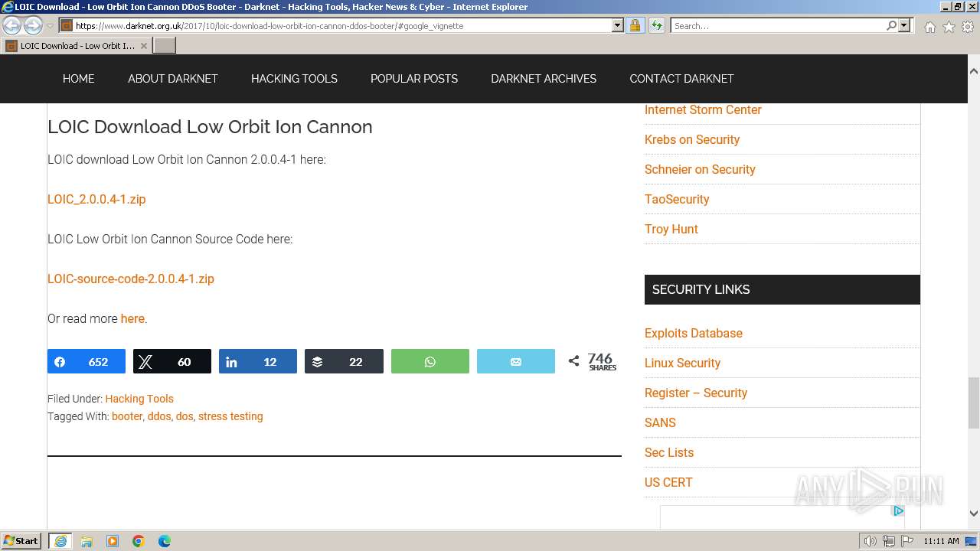Viewport: 980px width, 551px height.
Task: Click the search magnifier icon
Action: pos(891,25)
